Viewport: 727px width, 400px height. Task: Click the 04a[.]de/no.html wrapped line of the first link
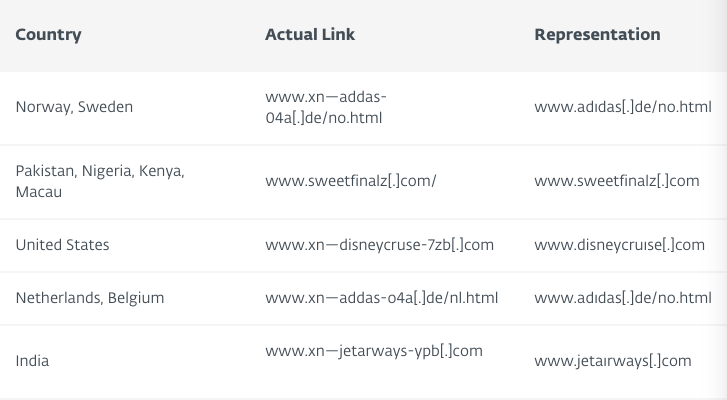click(x=324, y=117)
